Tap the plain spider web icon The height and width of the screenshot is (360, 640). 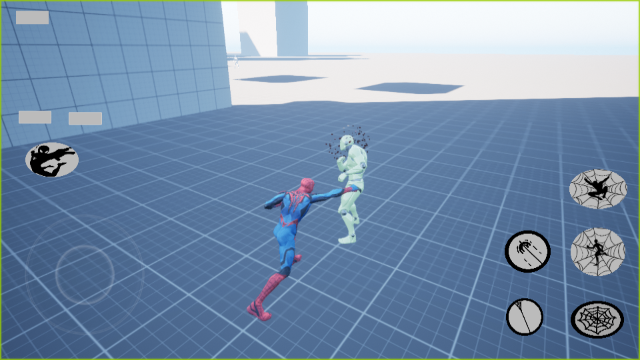tap(597, 320)
